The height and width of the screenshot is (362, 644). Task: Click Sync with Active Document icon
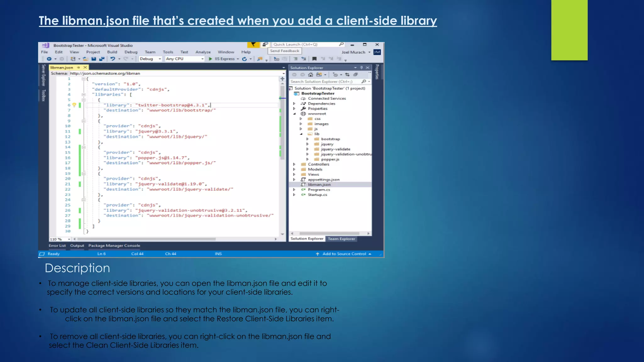pyautogui.click(x=347, y=75)
